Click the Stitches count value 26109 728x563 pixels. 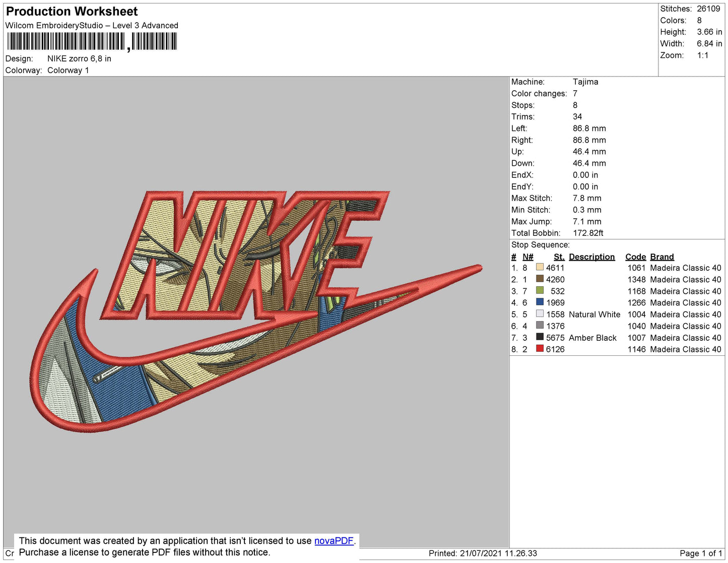point(708,9)
